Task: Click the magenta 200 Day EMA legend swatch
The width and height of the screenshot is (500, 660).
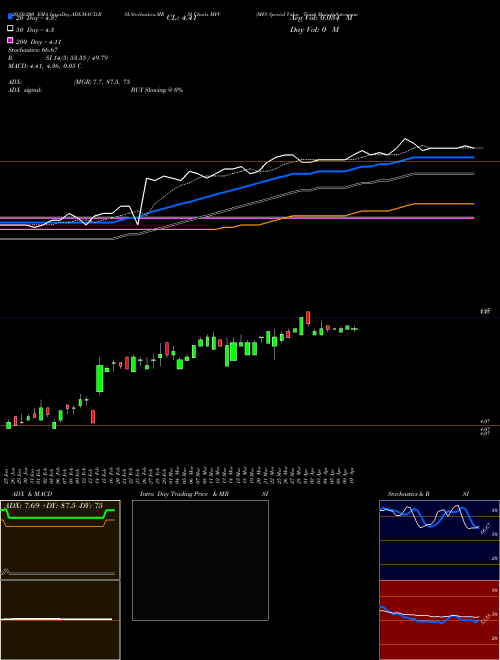Action: (x=10, y=40)
